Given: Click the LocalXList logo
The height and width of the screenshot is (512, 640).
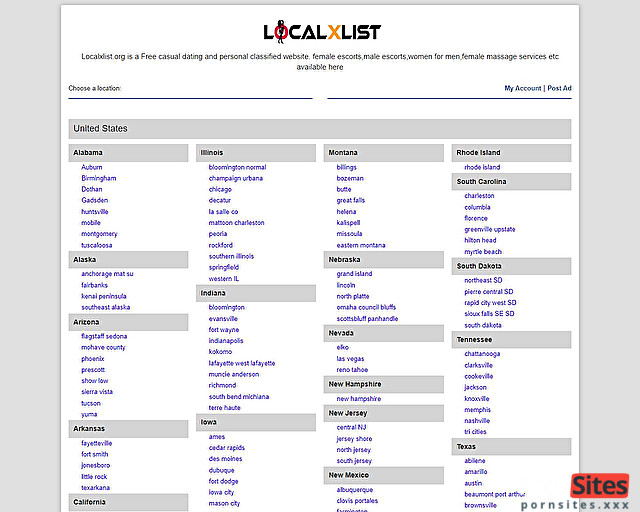Looking at the screenshot, I should pyautogui.click(x=322, y=32).
